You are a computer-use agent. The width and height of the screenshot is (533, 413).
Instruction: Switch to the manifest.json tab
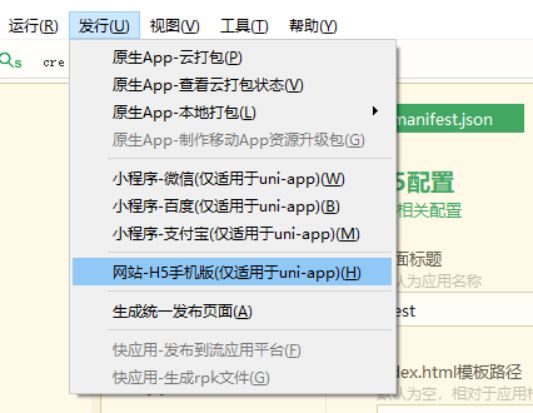coord(460,119)
